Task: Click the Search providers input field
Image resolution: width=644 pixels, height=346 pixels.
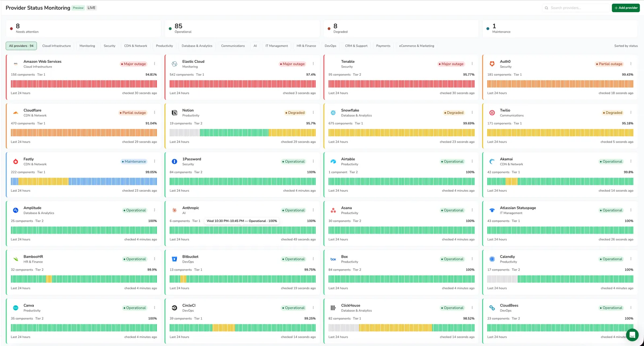Action: tap(576, 8)
